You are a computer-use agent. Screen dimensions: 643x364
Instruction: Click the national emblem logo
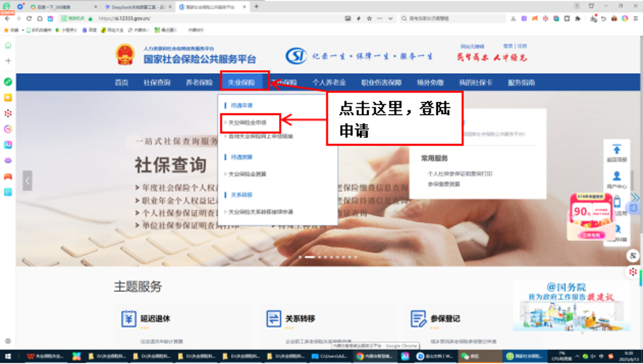point(124,55)
